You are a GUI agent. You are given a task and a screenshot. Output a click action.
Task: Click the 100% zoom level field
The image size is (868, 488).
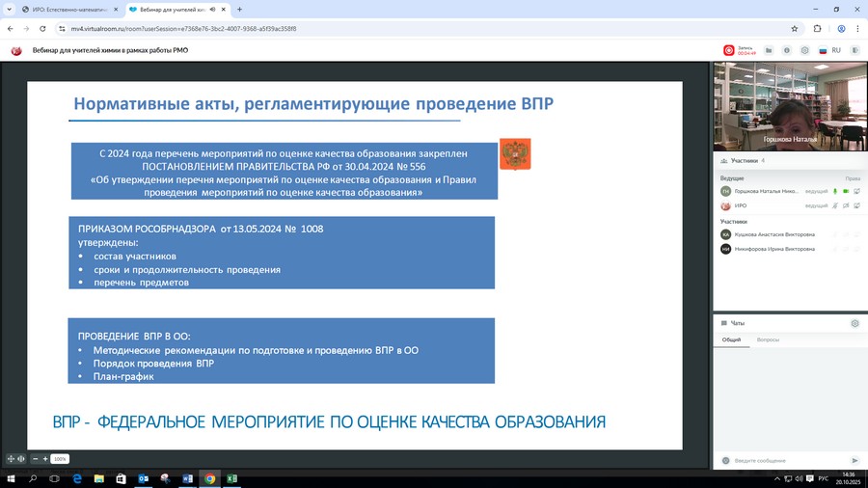point(60,459)
